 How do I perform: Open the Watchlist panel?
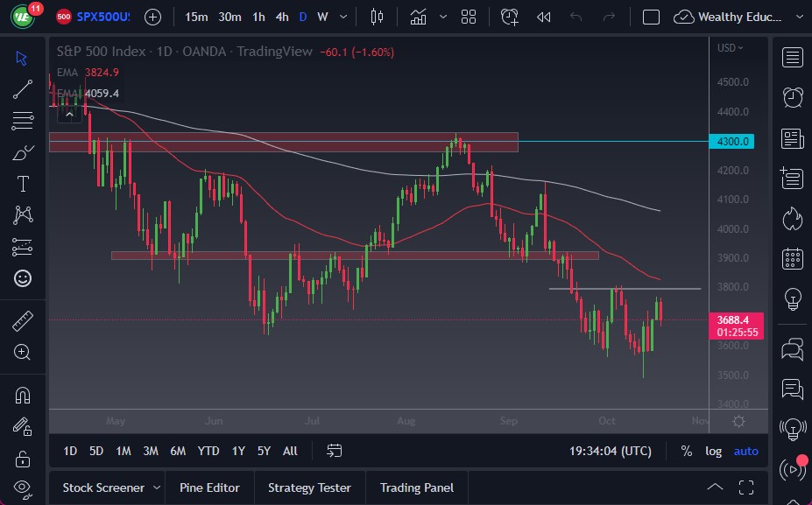[791, 57]
